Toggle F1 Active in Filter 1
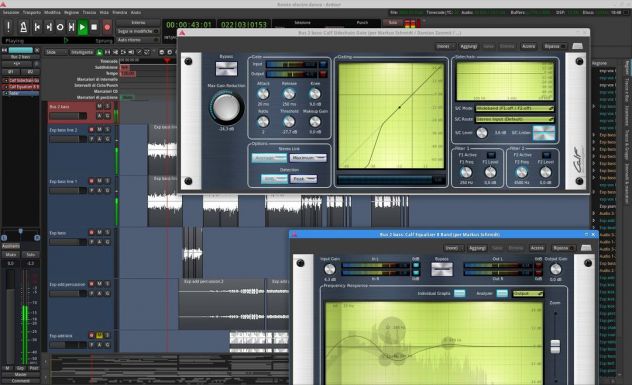Screen dimensions: 632x385 pyautogui.click(x=491, y=155)
